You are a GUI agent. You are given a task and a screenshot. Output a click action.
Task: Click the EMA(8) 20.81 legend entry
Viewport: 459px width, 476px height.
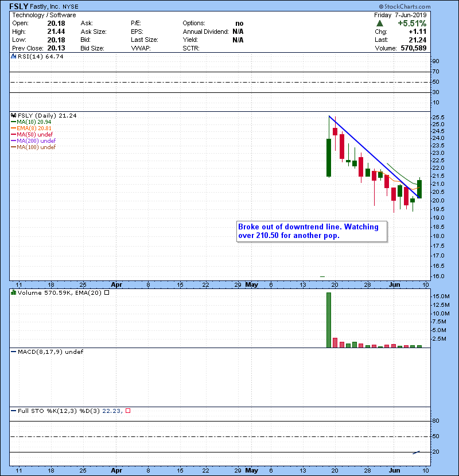point(34,128)
